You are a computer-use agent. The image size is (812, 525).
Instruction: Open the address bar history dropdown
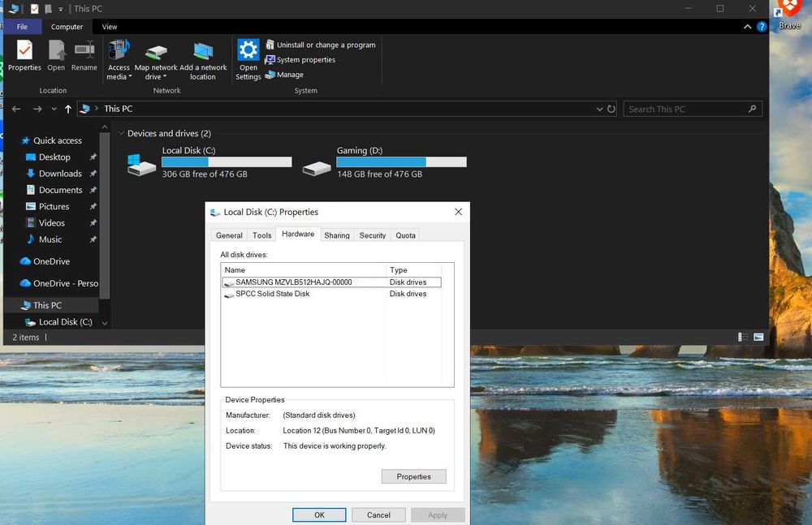[x=599, y=109]
